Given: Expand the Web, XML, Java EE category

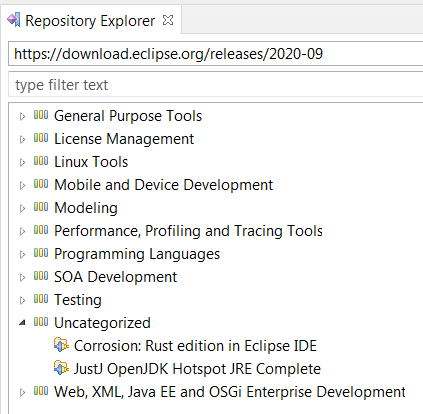Looking at the screenshot, I should [x=22, y=392].
